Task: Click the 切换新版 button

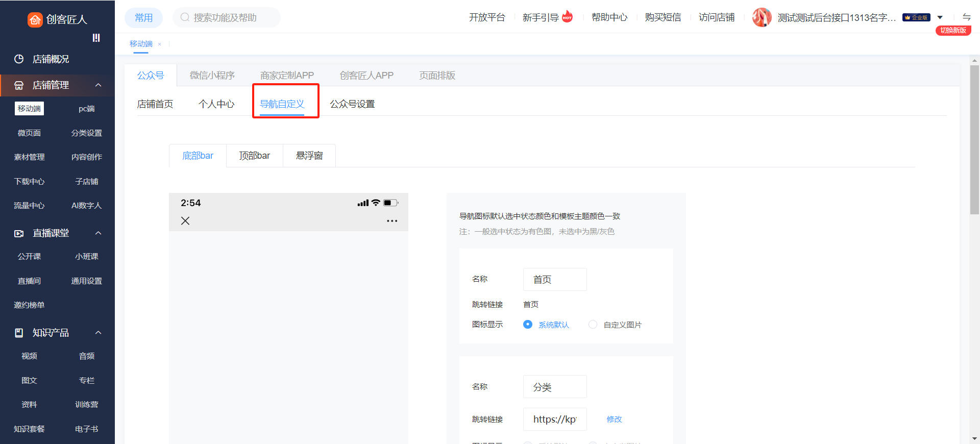Action: pos(953,31)
